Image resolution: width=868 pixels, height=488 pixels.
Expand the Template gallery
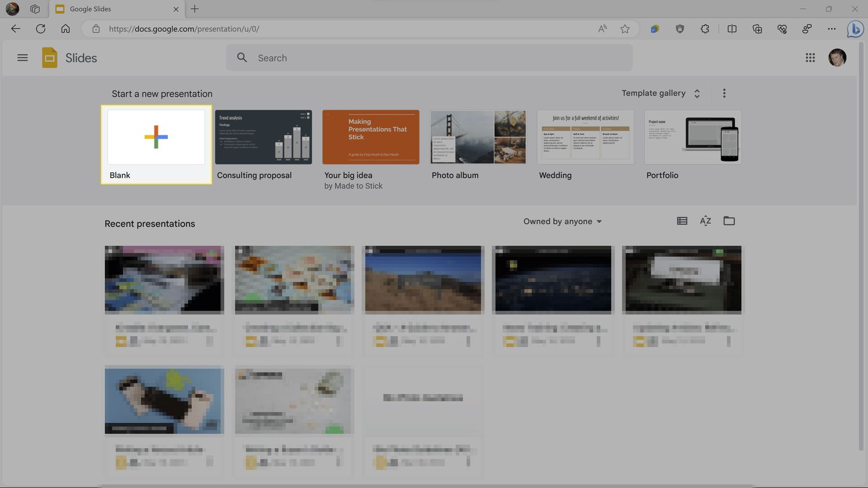(x=660, y=93)
